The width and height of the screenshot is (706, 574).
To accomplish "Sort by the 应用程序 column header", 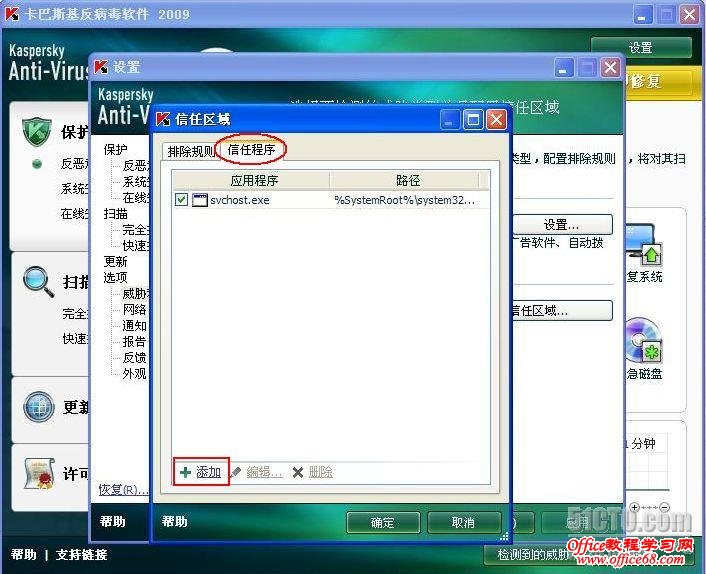I will tap(253, 181).
